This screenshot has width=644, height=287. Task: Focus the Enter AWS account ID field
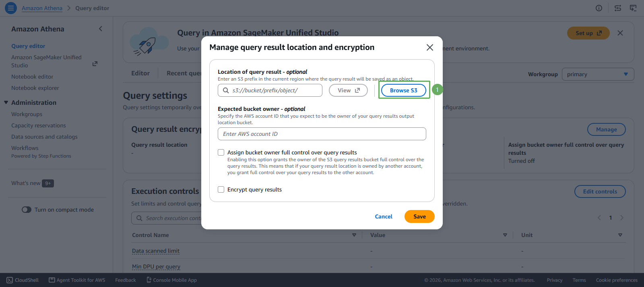(322, 134)
